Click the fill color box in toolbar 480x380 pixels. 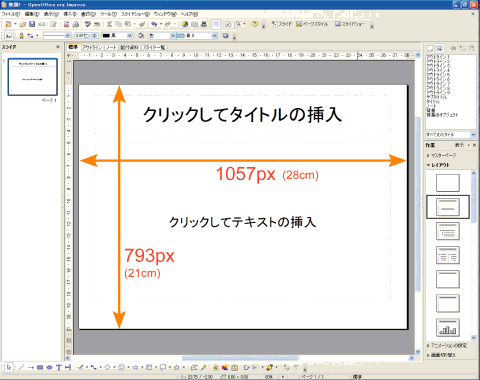[197, 35]
